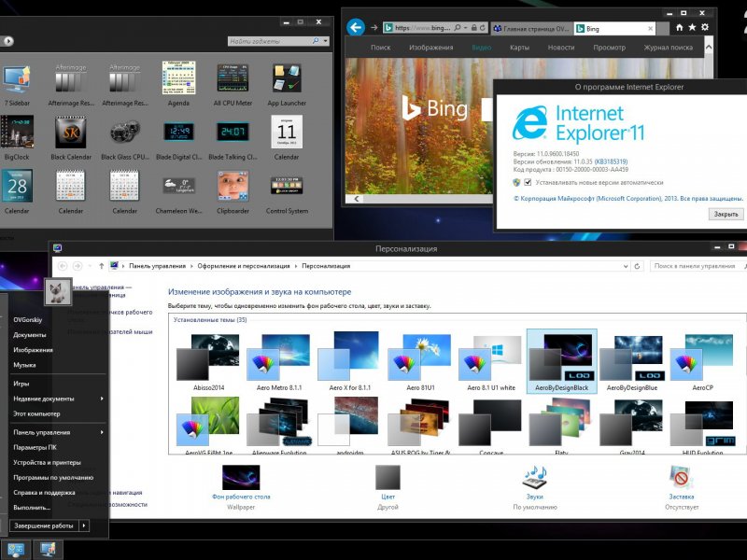Image resolution: width=747 pixels, height=560 pixels.
Task: Go forward in Internet Explorer
Action: tap(374, 28)
